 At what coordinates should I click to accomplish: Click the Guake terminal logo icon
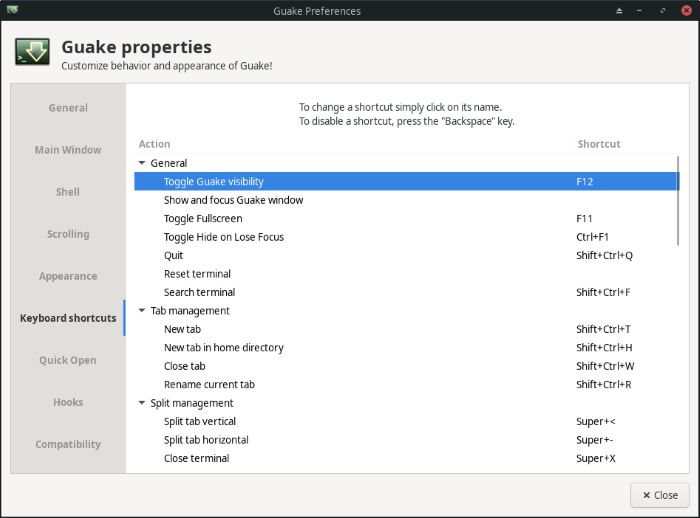(32, 52)
